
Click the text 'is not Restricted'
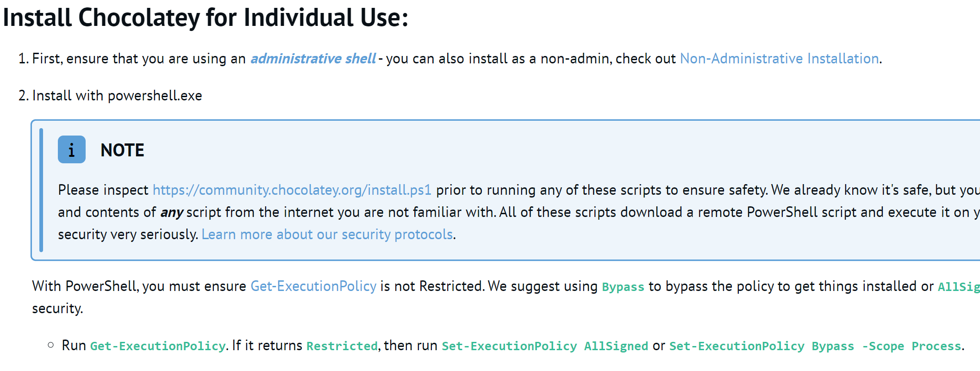432,286
